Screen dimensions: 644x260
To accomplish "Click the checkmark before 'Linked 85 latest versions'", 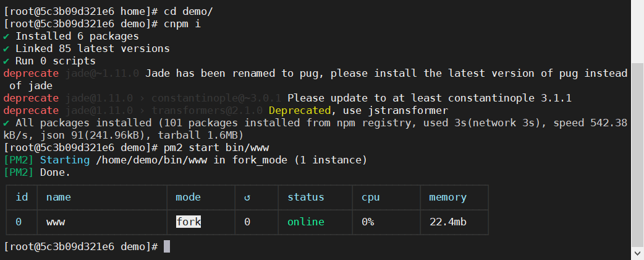I will [x=7, y=48].
